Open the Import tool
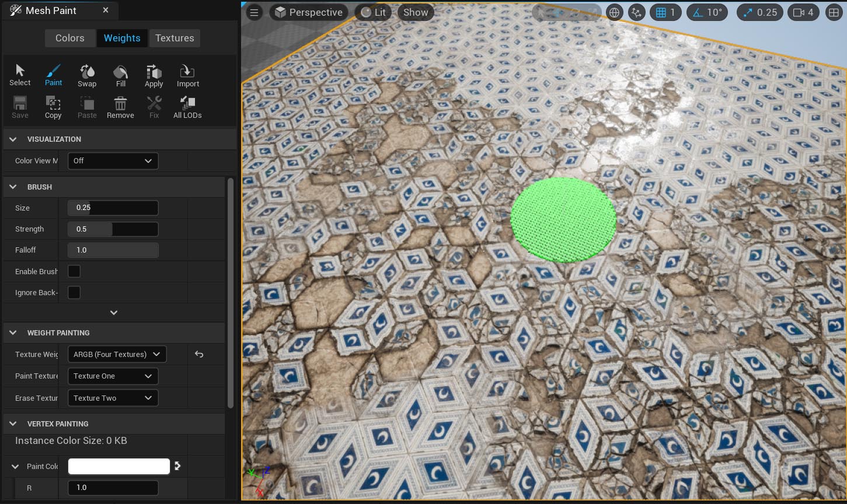This screenshot has height=504, width=847. click(x=187, y=76)
